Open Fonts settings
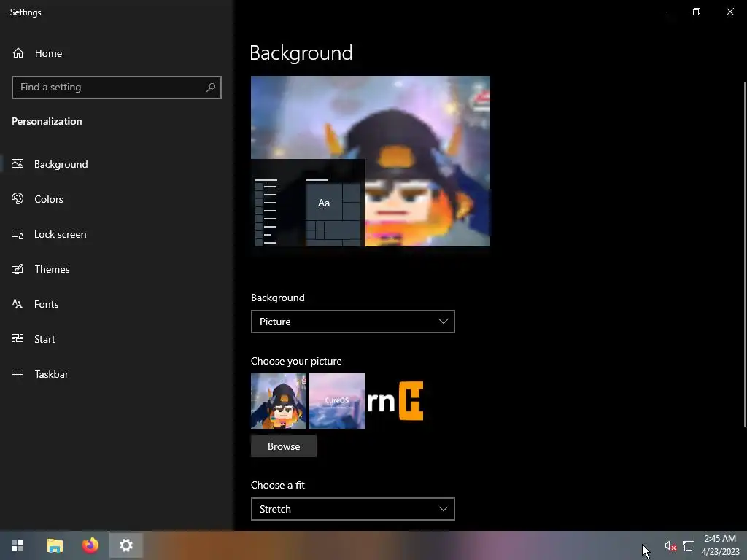This screenshot has width=747, height=560. pyautogui.click(x=117, y=304)
